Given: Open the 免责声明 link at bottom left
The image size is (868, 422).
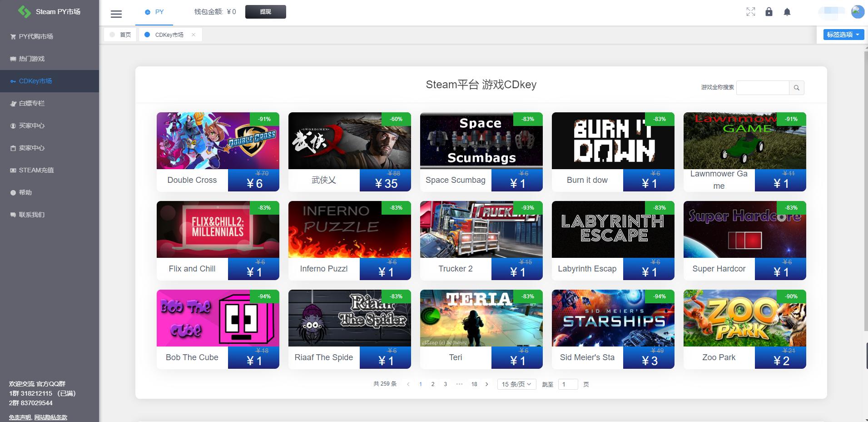Looking at the screenshot, I should tap(21, 417).
